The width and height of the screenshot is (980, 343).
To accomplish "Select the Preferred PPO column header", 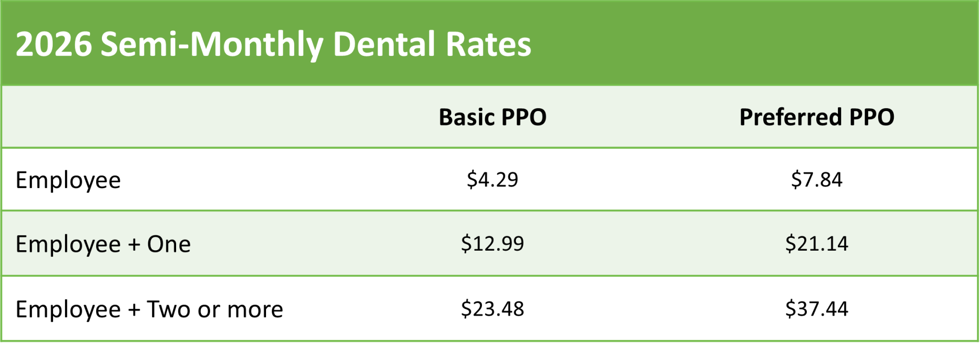I will [816, 117].
